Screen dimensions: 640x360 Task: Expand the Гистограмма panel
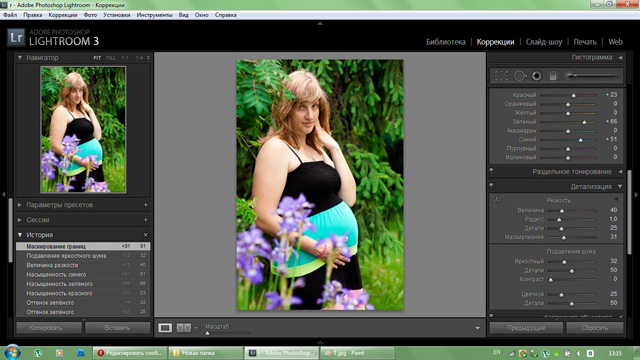tap(620, 58)
